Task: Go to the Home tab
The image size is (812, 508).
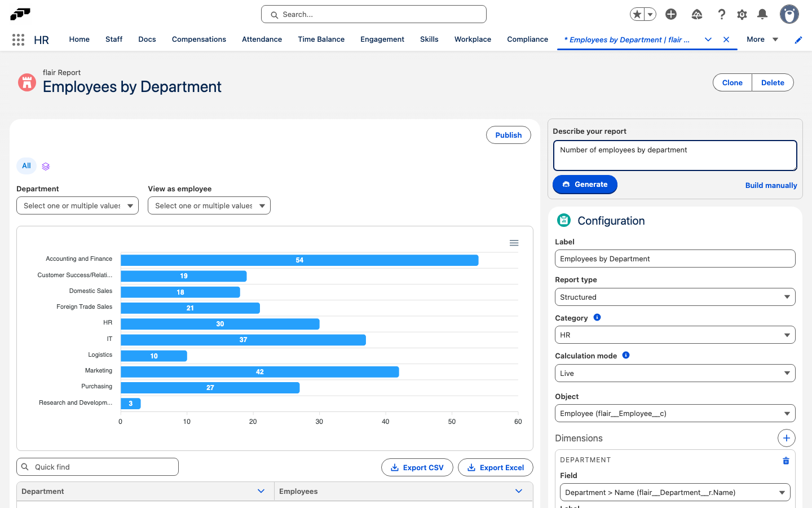Action: pos(80,40)
